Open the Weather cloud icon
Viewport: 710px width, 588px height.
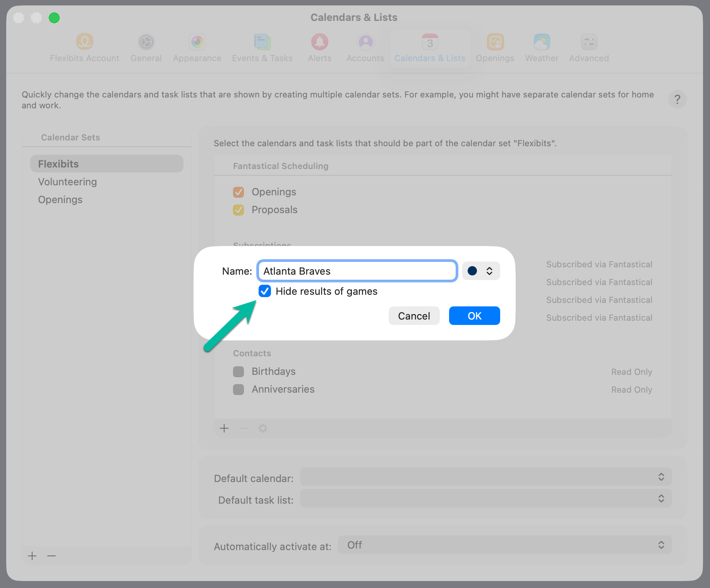click(x=542, y=42)
